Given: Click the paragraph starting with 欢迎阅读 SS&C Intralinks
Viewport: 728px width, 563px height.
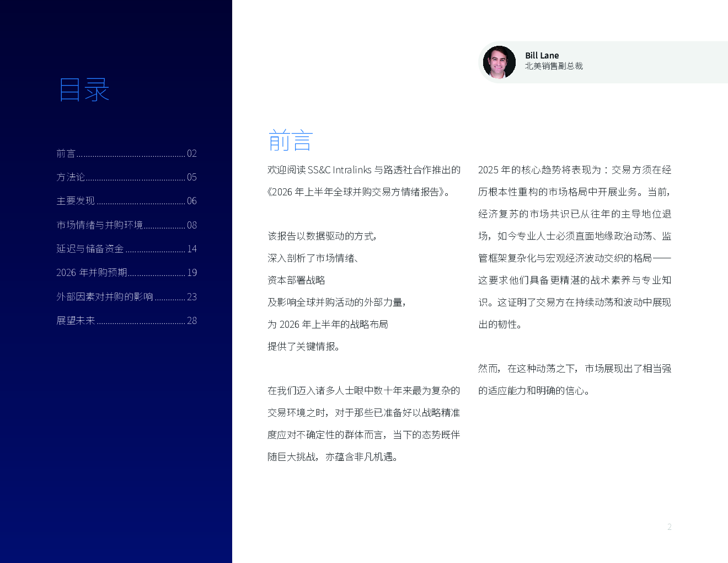Looking at the screenshot, I should [363, 181].
